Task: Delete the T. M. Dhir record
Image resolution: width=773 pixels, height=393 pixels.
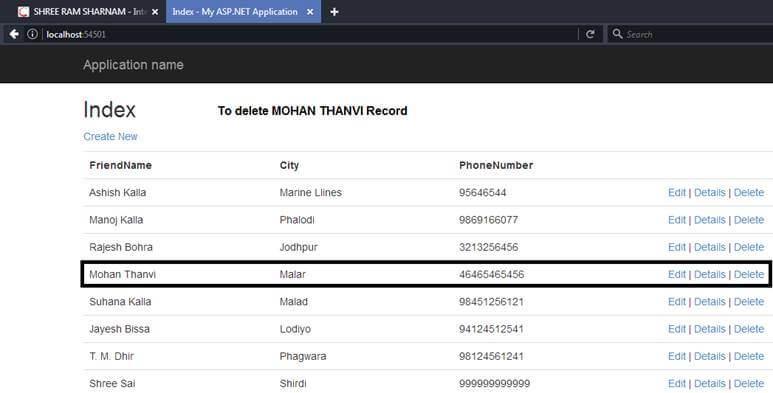Action: tap(749, 357)
